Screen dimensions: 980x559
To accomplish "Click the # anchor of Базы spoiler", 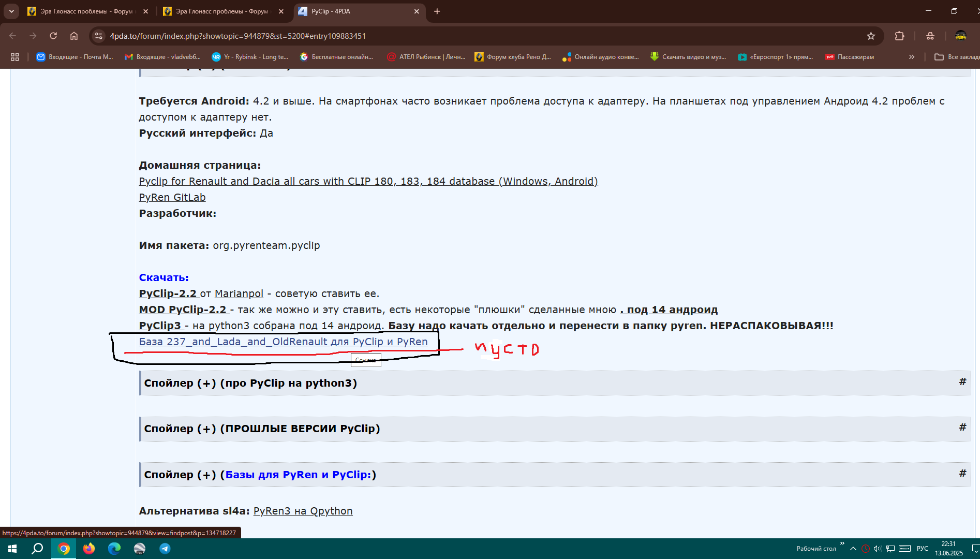I will pyautogui.click(x=962, y=473).
